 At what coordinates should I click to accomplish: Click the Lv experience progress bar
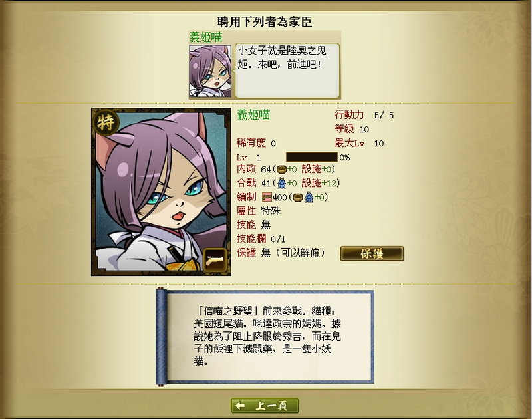point(312,157)
